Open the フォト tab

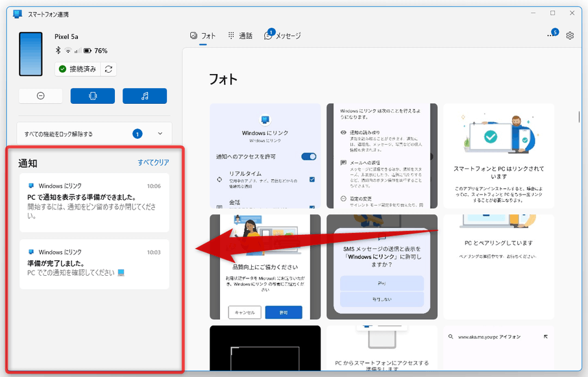203,36
